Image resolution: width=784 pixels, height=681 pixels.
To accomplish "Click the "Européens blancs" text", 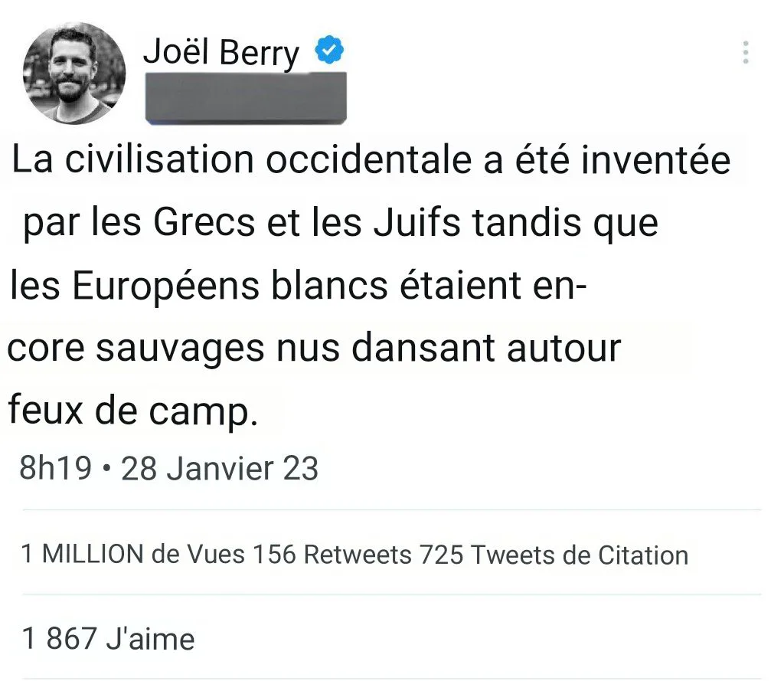I will 230,286.
